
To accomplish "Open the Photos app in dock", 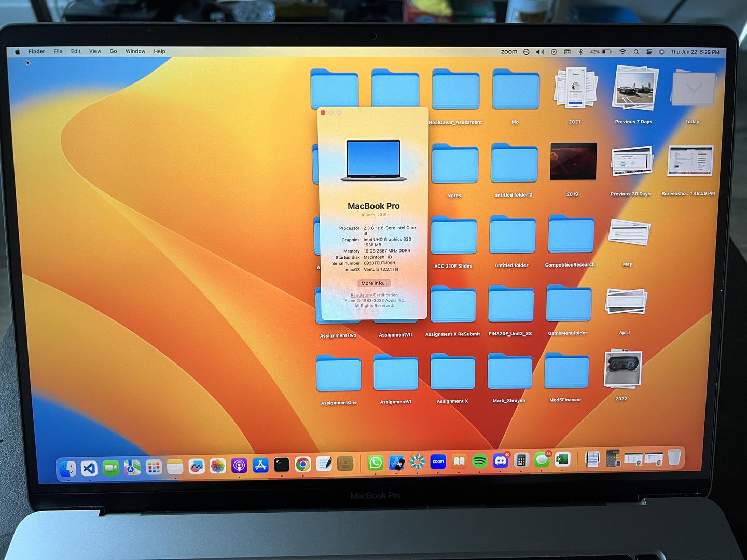I will click(x=217, y=466).
